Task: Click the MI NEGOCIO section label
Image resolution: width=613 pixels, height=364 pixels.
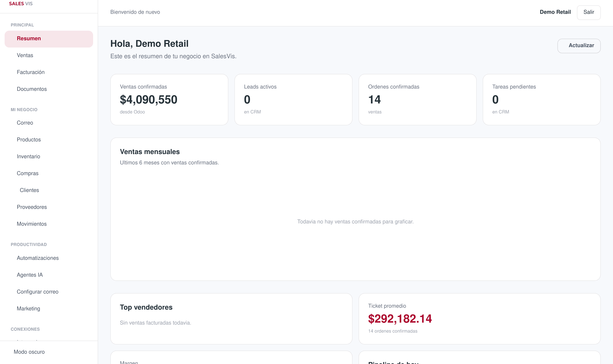Action: [24, 110]
